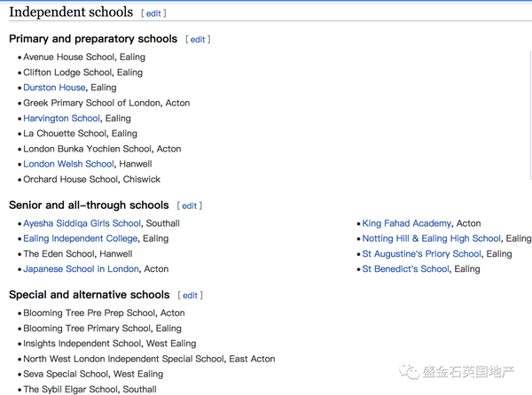Open the Harvington School link

62,119
